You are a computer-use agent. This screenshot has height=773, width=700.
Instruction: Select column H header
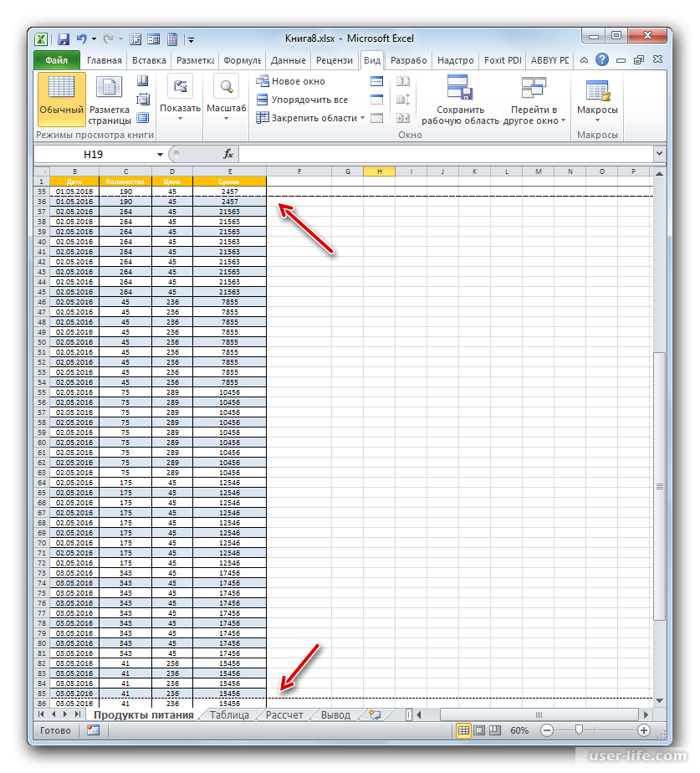point(379,171)
